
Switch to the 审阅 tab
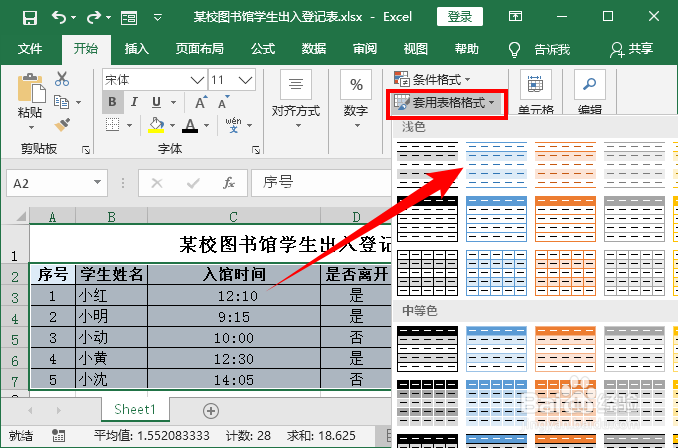(x=365, y=48)
